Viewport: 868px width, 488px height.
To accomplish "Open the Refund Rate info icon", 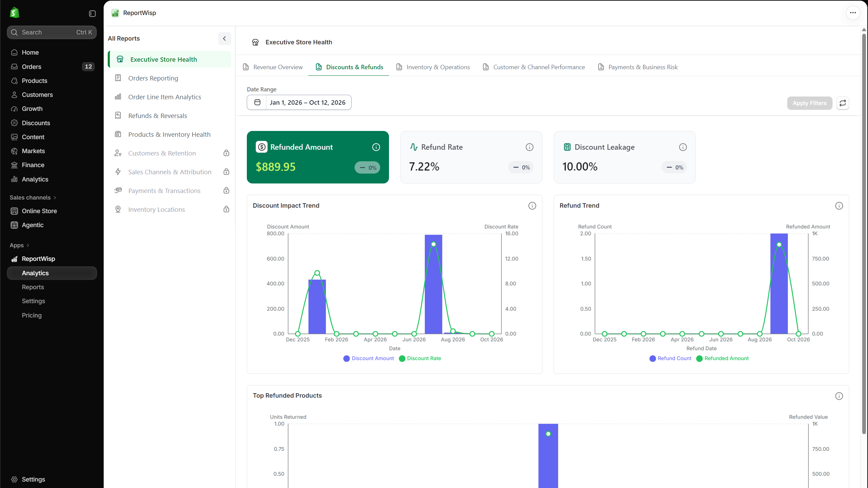I will click(529, 147).
